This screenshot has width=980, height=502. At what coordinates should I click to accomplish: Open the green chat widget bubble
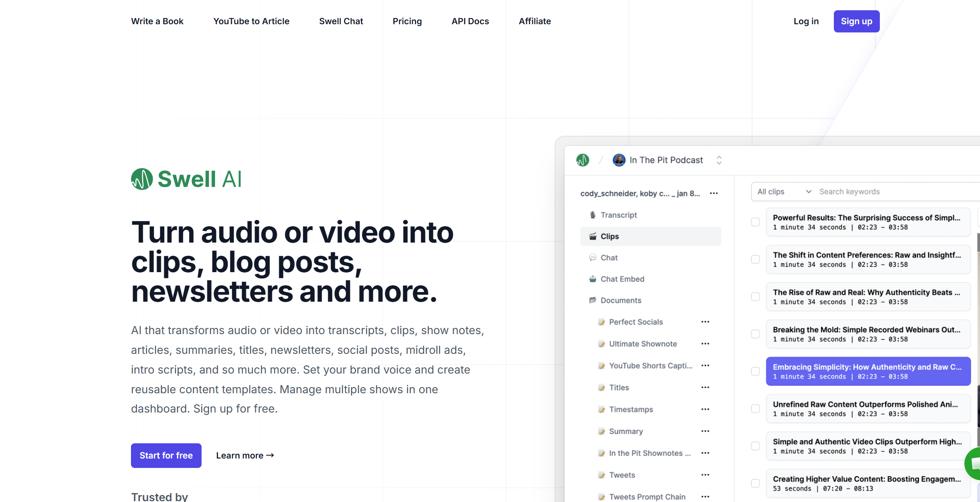point(973,463)
